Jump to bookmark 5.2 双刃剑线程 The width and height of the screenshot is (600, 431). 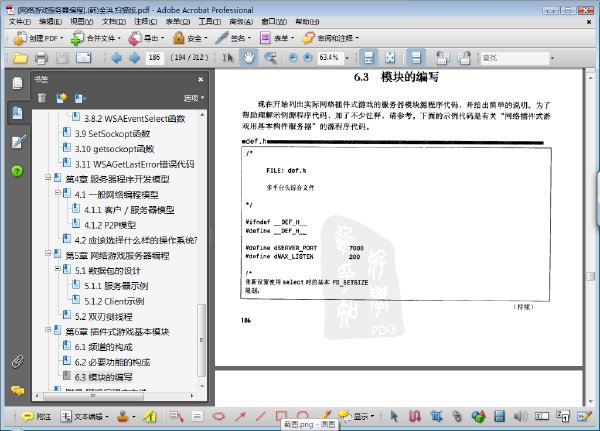coord(104,317)
